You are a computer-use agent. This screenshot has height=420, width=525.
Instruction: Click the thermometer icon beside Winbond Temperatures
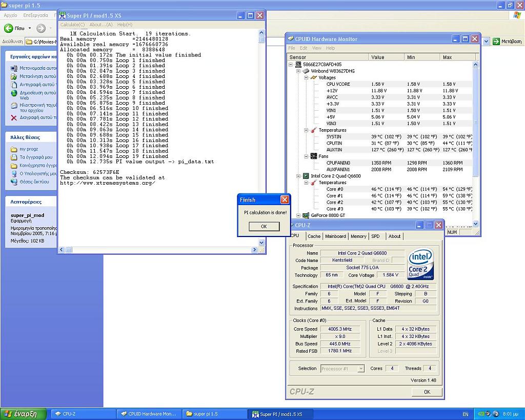pos(313,130)
